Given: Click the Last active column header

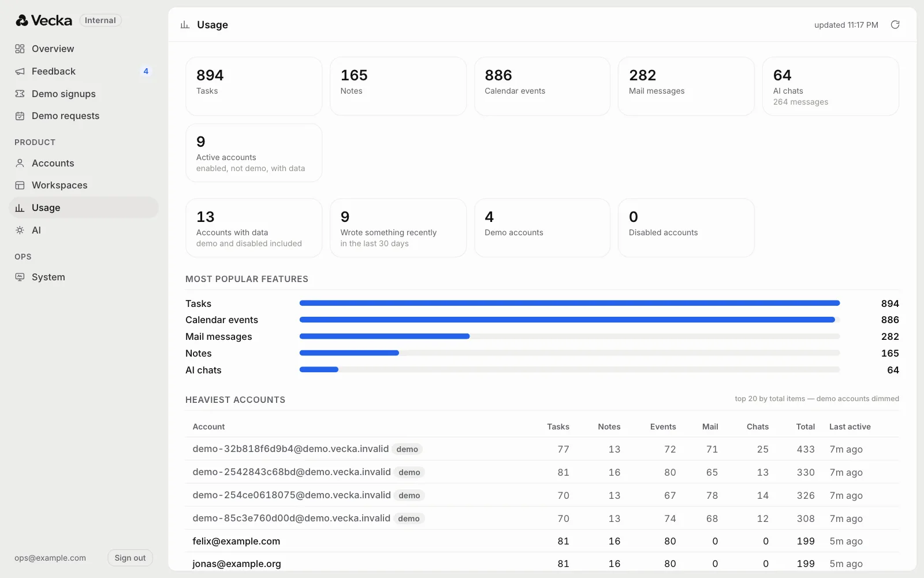Looking at the screenshot, I should click(x=850, y=427).
